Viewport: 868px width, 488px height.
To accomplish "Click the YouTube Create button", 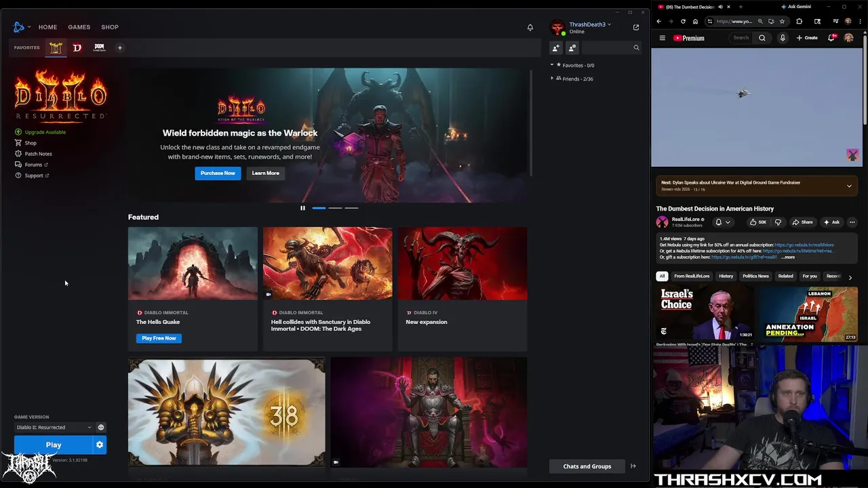I will pos(807,38).
